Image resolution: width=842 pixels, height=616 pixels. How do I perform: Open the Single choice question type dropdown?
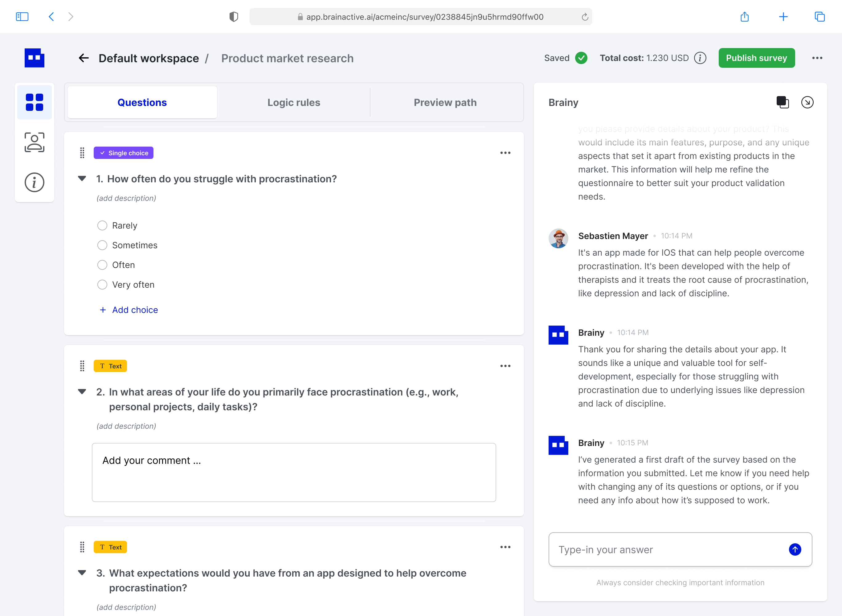tap(124, 153)
